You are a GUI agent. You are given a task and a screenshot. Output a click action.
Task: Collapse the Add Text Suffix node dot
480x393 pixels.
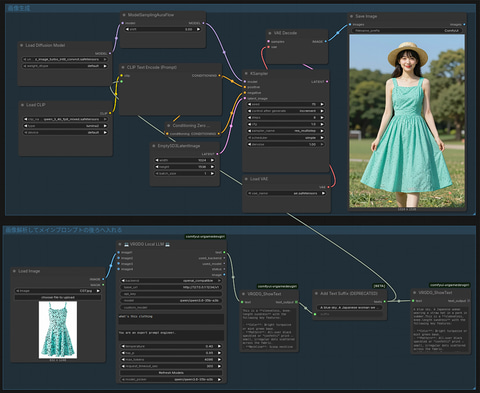(x=316, y=294)
